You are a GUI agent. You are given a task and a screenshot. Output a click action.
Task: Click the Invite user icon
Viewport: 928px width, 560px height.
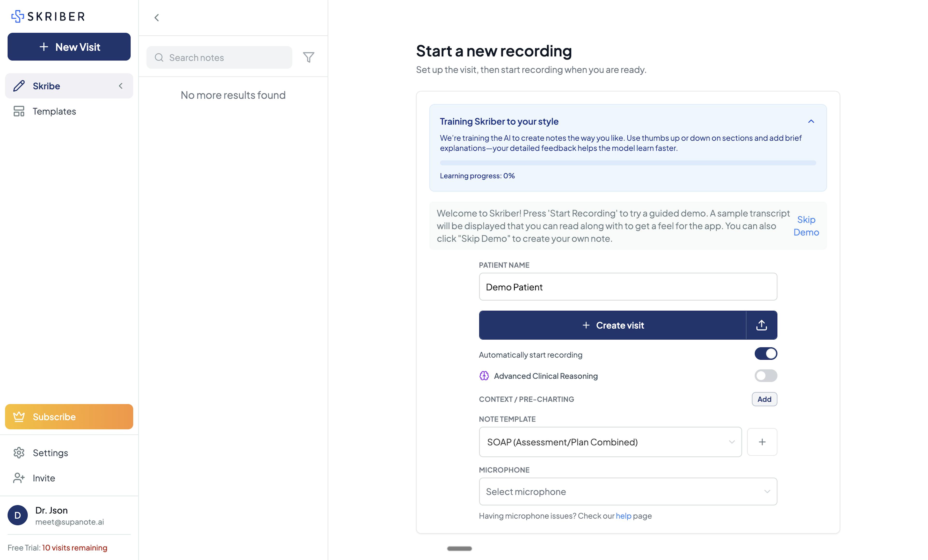point(18,478)
